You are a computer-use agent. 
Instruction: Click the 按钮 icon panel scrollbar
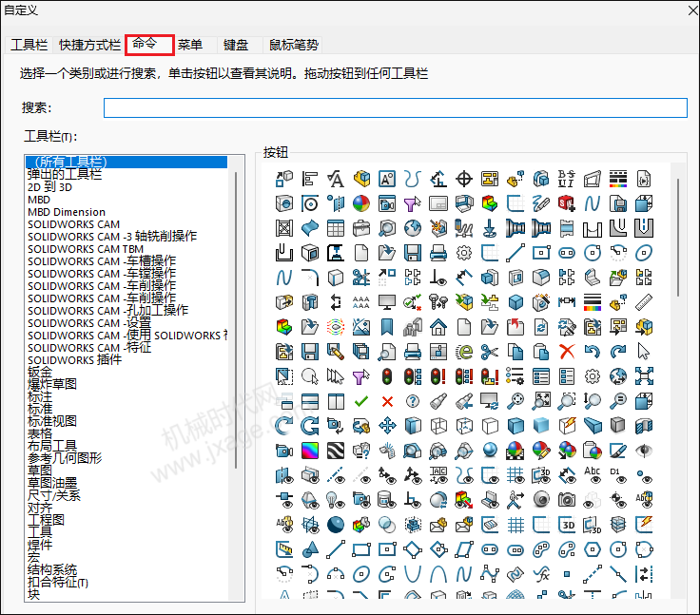[678, 237]
